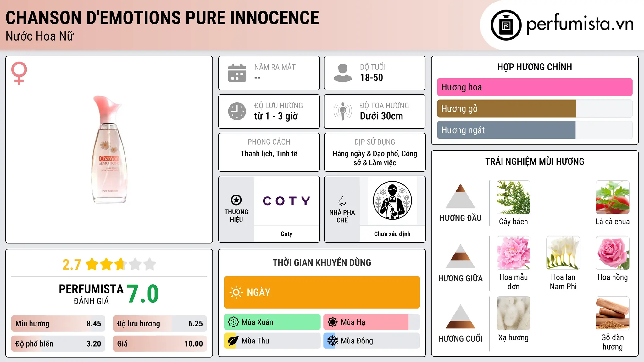Click the Coty brand name label

[286, 234]
